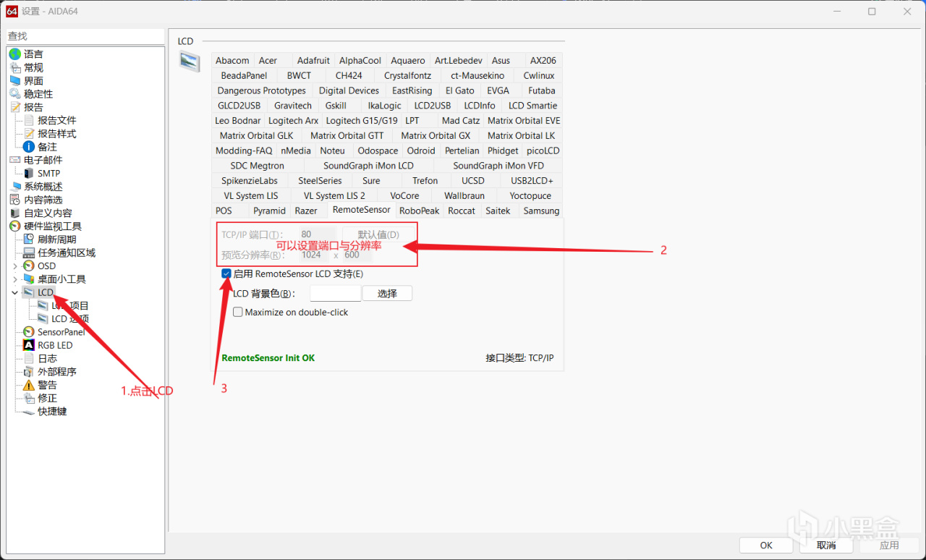Image resolution: width=926 pixels, height=560 pixels.
Task: Confirm settings with the OK button
Action: pyautogui.click(x=766, y=545)
